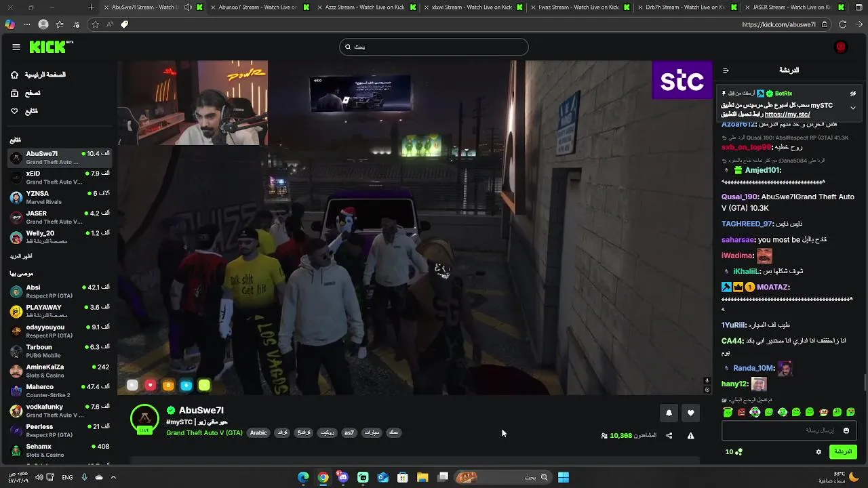Screen dimensions: 868x488
Task: Toggle stream notifications with the bell button
Action: pyautogui.click(x=669, y=413)
